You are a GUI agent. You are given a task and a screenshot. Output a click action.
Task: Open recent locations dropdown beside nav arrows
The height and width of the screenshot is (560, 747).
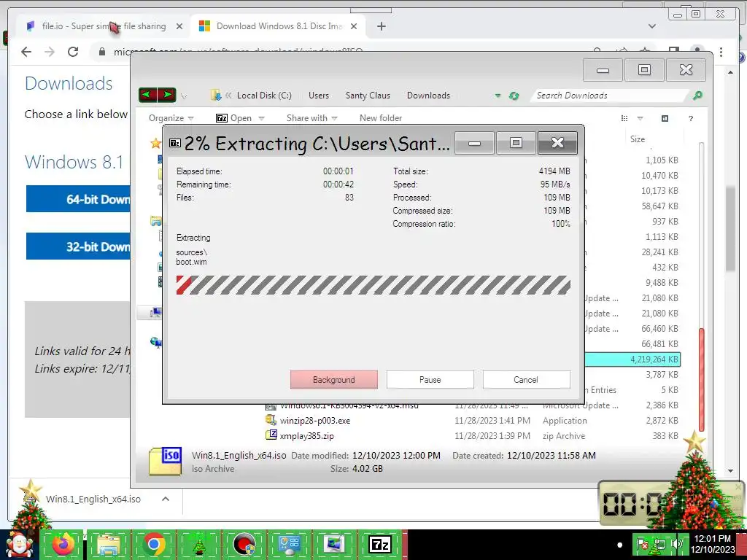click(184, 96)
